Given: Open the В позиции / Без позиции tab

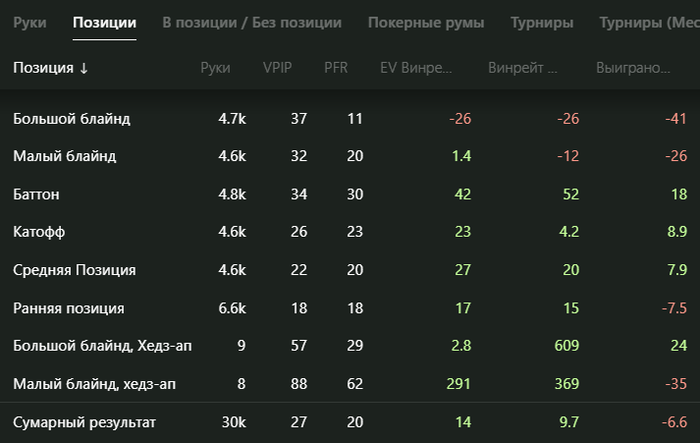Looking at the screenshot, I should click(x=252, y=22).
